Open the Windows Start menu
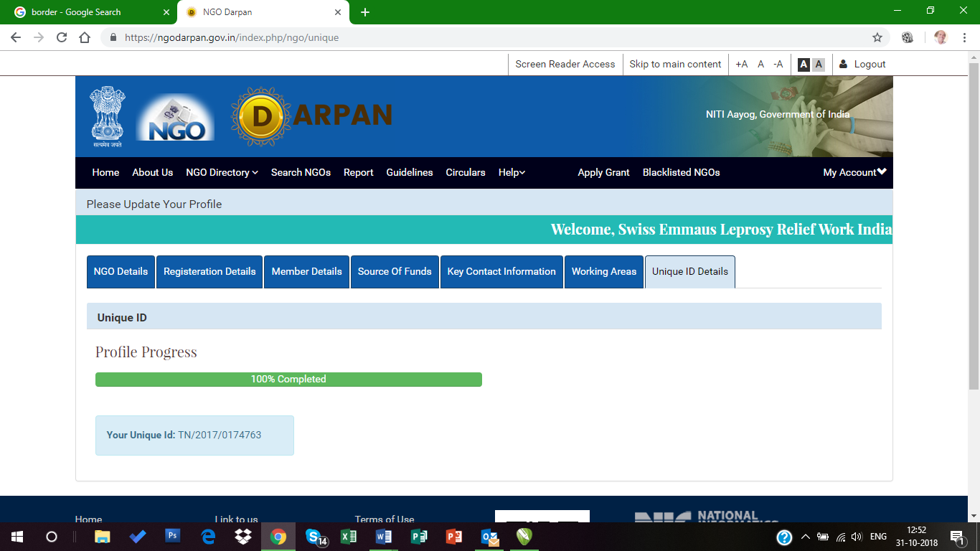 click(x=16, y=537)
